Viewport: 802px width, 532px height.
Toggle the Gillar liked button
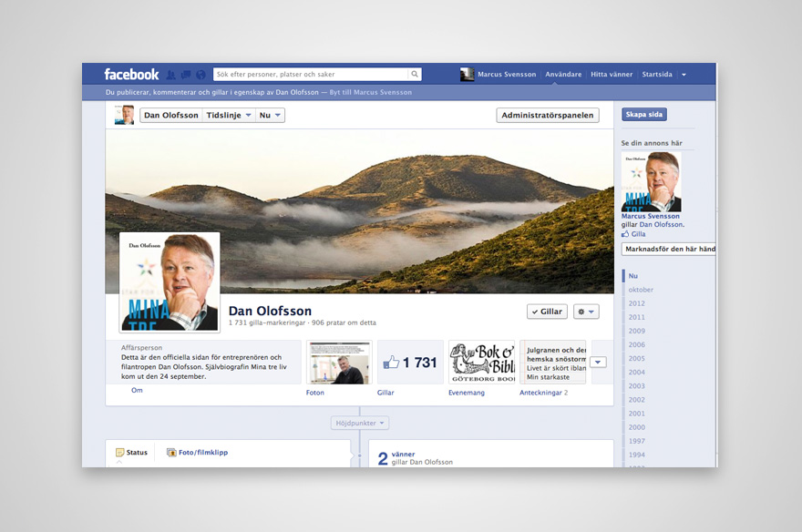[547, 312]
